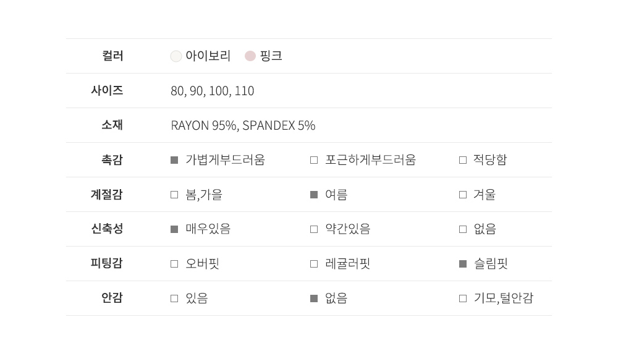Toggle the 봄,가을 season checkbox
618x364 pixels.
tap(174, 195)
